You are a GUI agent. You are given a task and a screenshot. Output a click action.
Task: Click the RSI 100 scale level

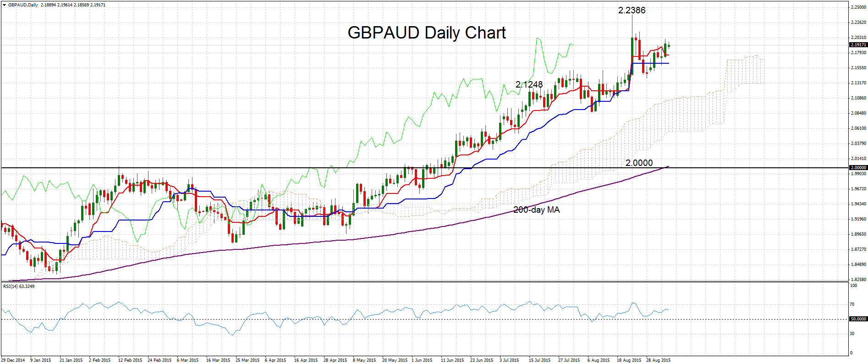click(853, 286)
